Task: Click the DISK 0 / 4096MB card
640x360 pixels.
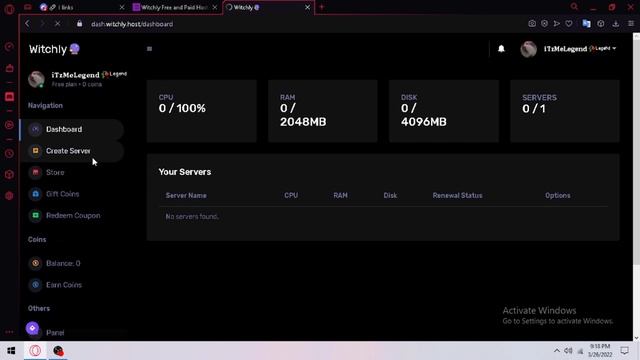Action: point(444,111)
